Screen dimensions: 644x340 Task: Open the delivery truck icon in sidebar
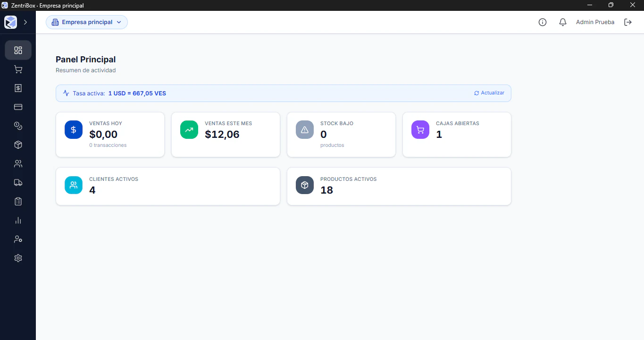(18, 183)
